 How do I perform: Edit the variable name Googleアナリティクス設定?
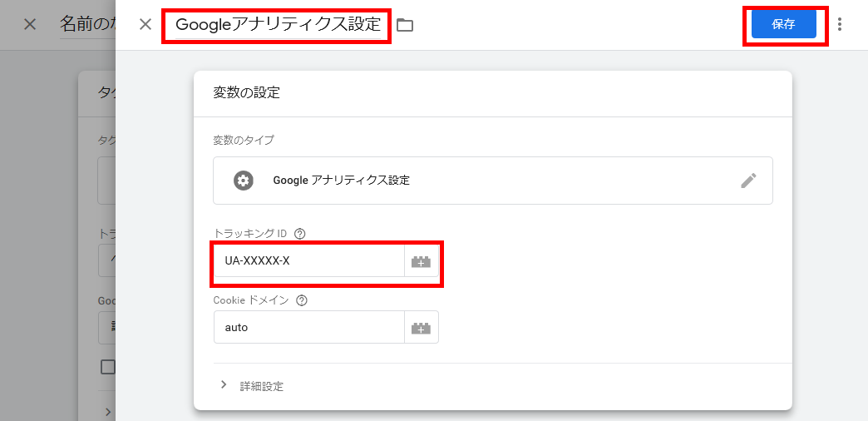coord(278,24)
